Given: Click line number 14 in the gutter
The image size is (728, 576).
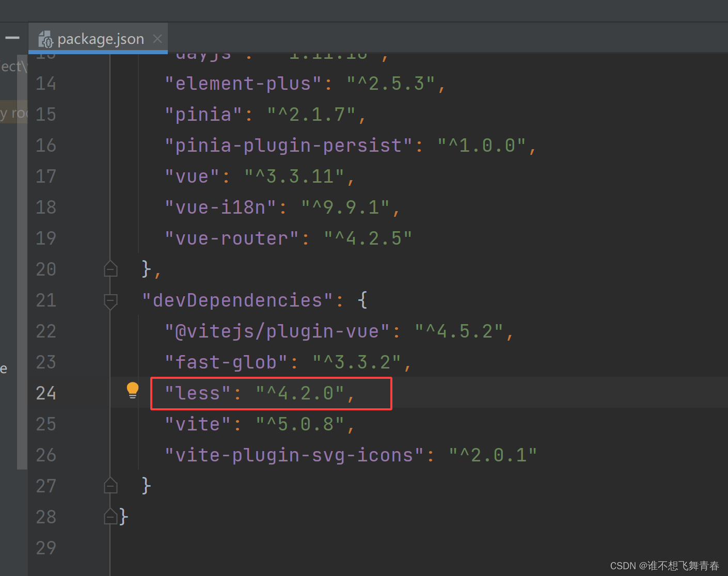Looking at the screenshot, I should pos(46,83).
